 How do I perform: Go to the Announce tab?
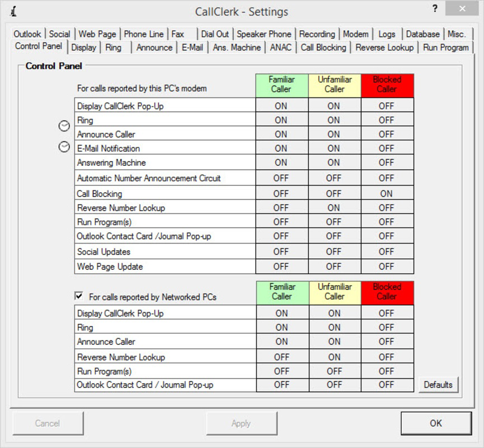coord(154,48)
